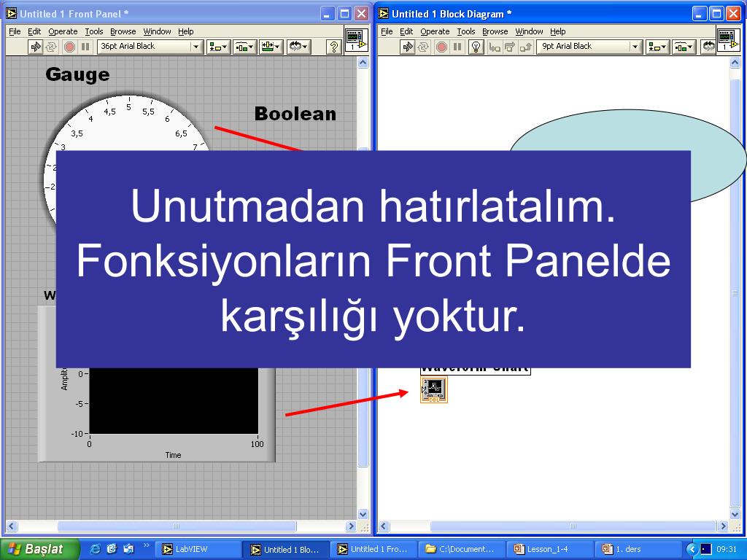Screen dimensions: 747x560
Task: Click Untitled 1 Blo... taskbar button
Action: 286,550
